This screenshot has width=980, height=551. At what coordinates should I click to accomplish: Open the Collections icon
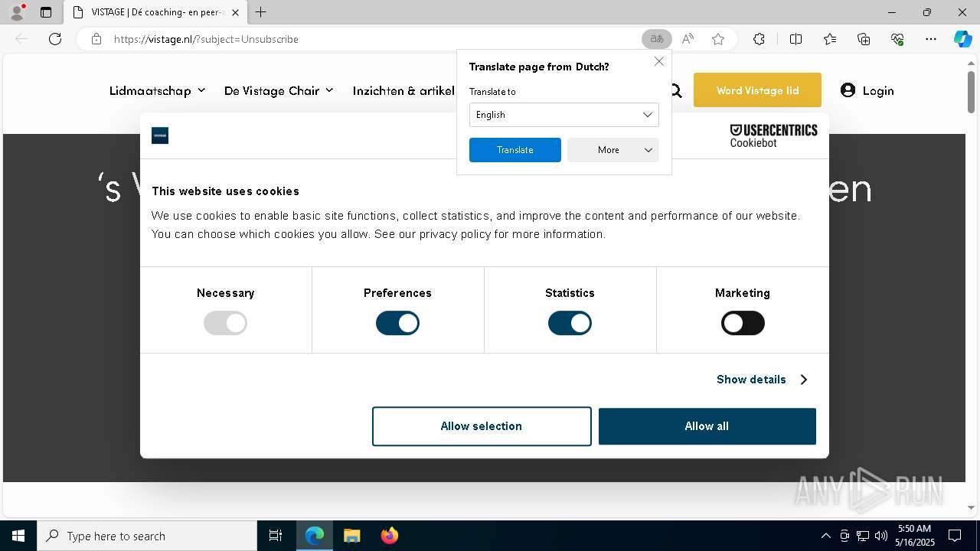click(864, 39)
